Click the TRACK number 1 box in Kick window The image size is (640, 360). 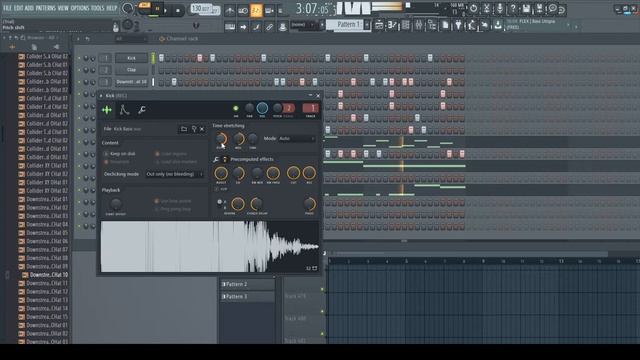click(311, 108)
